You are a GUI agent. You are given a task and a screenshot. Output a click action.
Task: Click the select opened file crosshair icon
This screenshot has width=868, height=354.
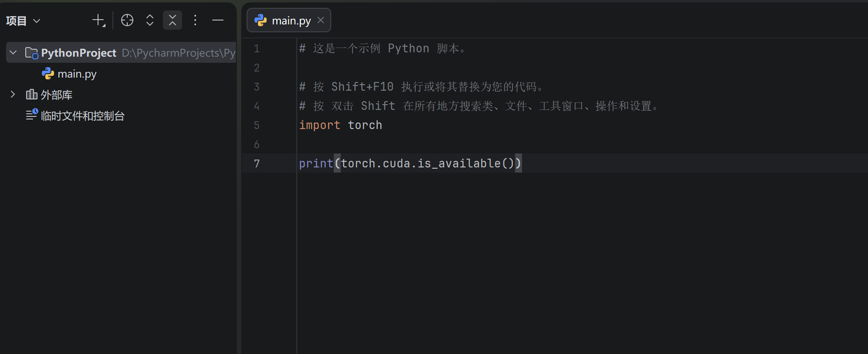pos(127,21)
